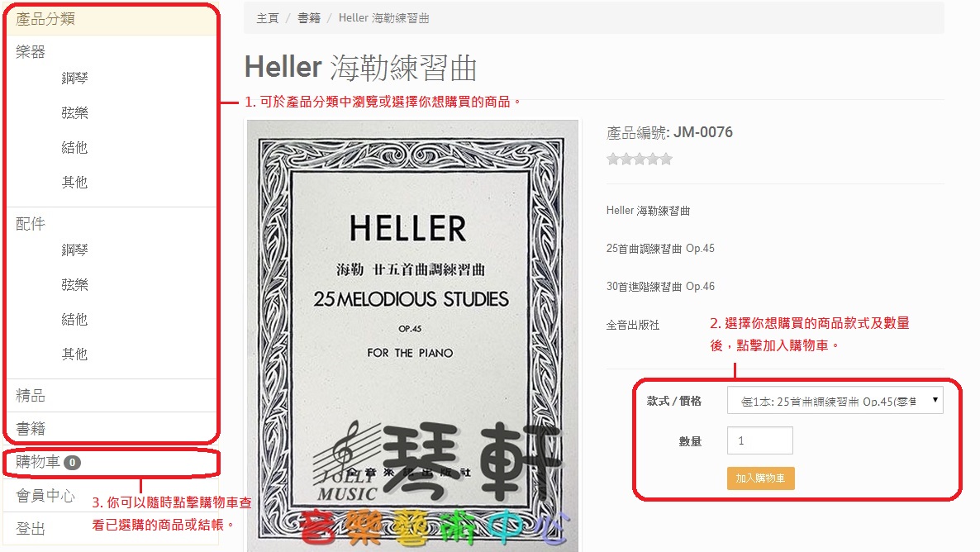Open 書籍 breadcrumb link
The width and height of the screenshot is (980, 552).
309,18
